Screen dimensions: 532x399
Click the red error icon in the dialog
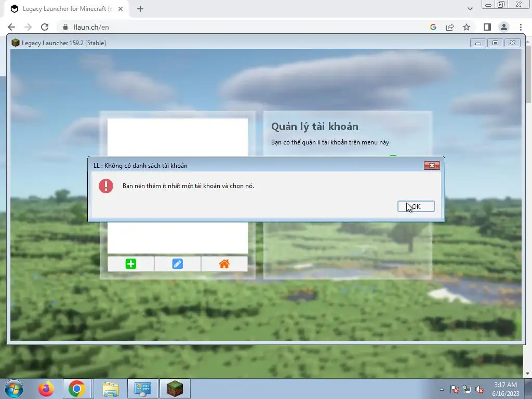(106, 186)
